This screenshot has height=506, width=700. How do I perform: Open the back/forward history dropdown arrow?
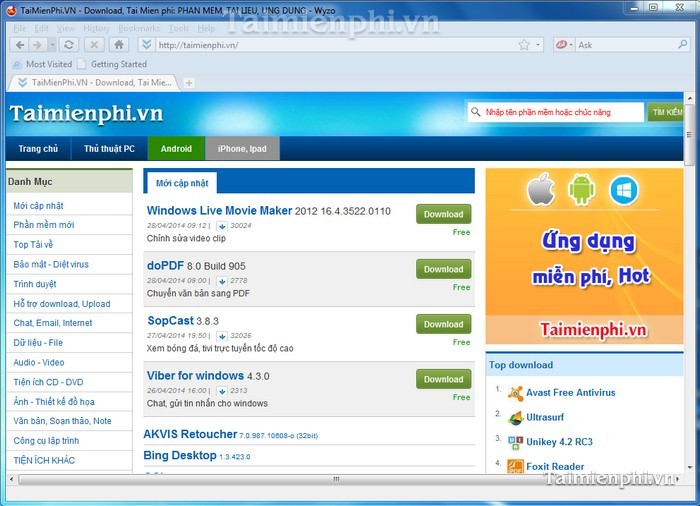point(54,45)
